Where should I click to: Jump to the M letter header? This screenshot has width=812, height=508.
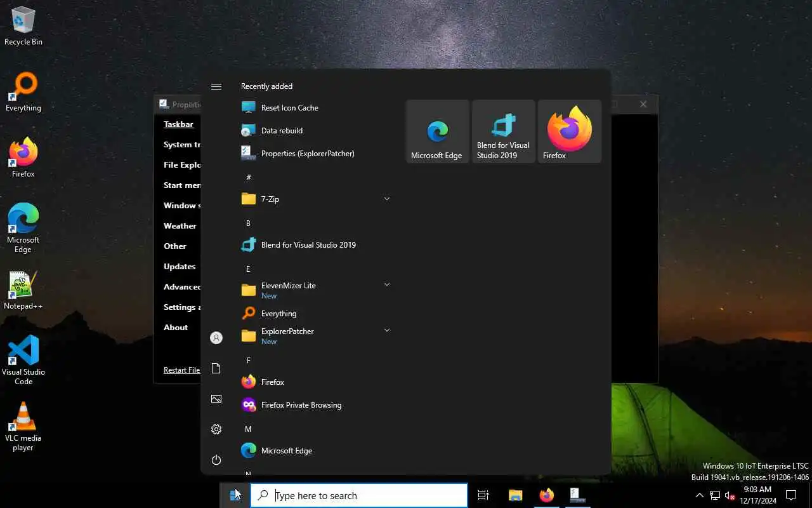(x=248, y=429)
